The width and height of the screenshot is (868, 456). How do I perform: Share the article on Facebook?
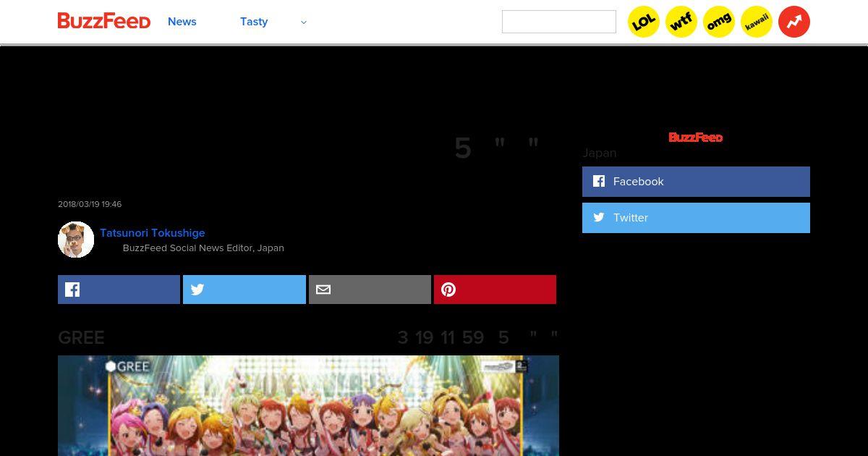[x=119, y=290]
